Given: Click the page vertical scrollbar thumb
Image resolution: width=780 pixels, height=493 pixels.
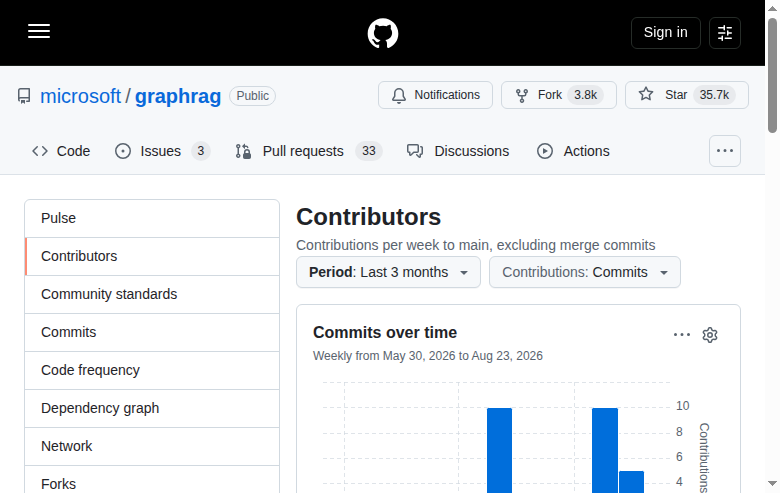Looking at the screenshot, I should (772, 75).
